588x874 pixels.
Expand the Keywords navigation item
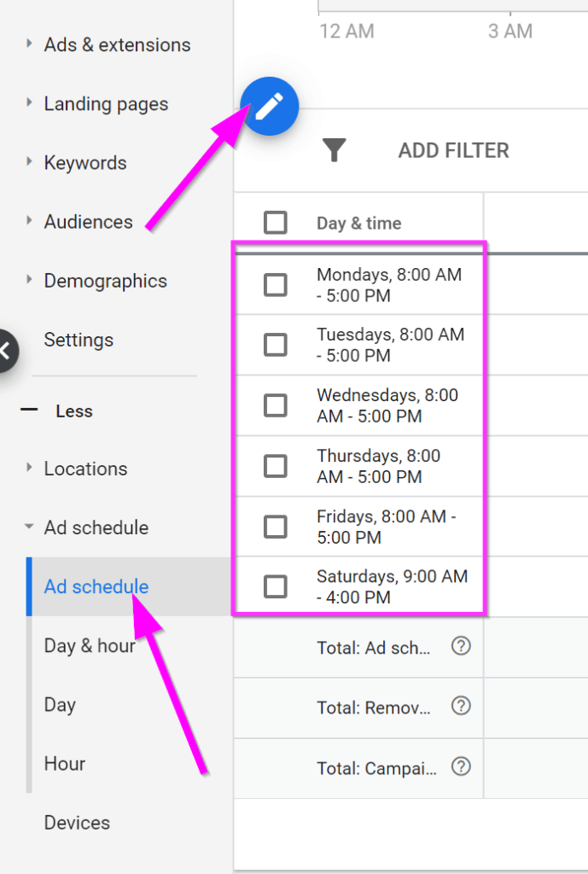tap(30, 162)
